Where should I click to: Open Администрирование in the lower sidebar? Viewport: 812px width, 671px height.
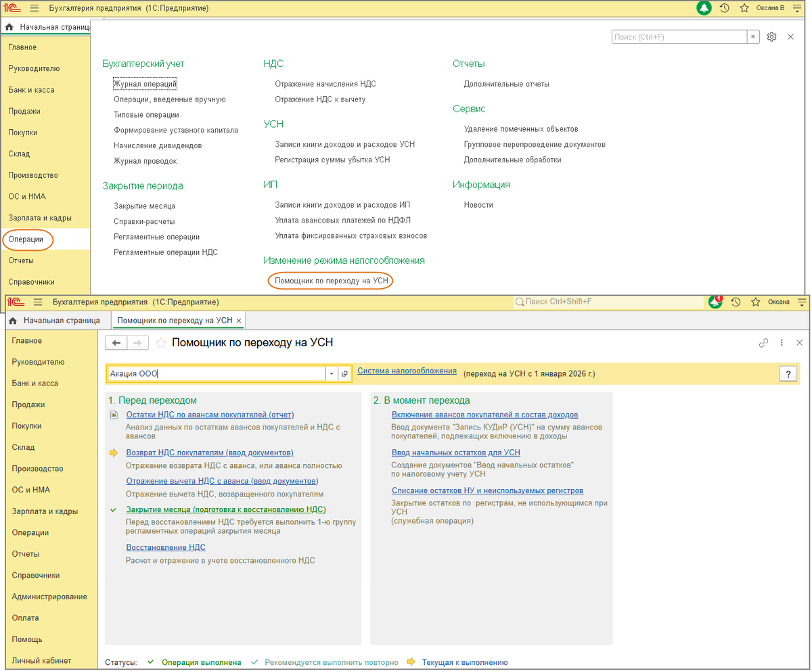click(x=49, y=597)
